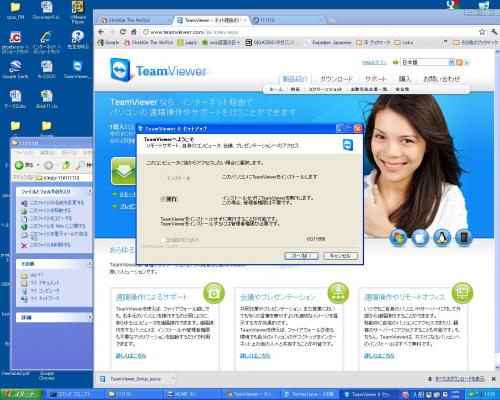Screen dimensions: 500x400
Task: Click the orange RSS icon beside language box
Action: (459, 62)
